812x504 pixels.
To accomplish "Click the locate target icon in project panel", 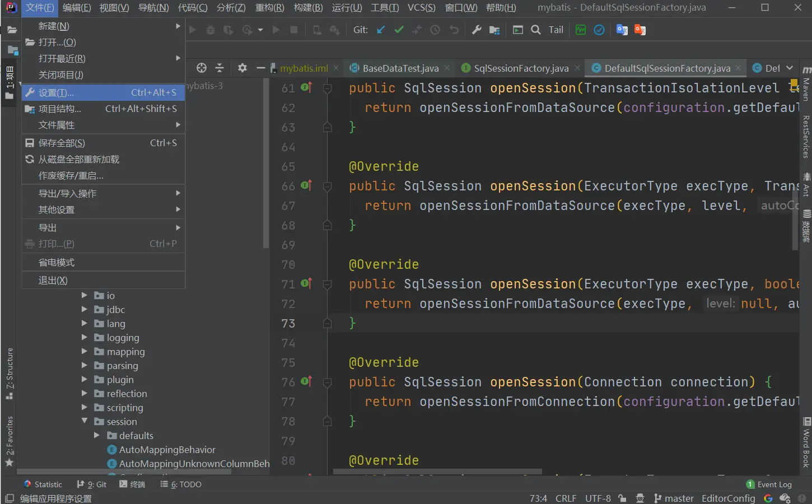I will pos(202,68).
